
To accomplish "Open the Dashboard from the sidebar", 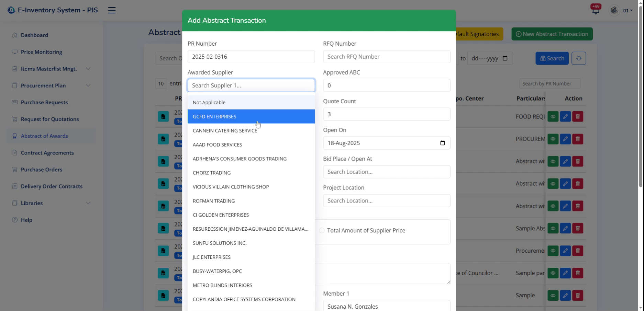I will click(x=34, y=35).
